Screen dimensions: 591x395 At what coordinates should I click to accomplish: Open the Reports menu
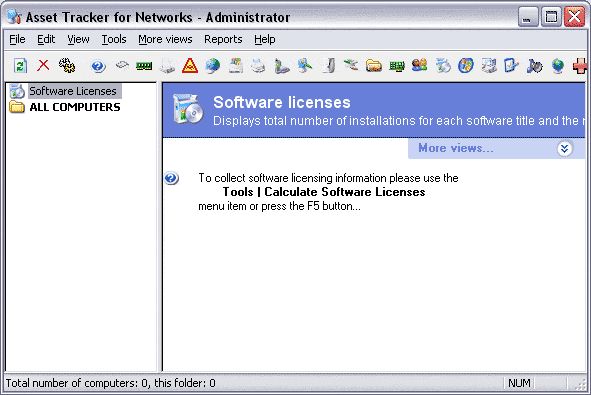(x=223, y=39)
